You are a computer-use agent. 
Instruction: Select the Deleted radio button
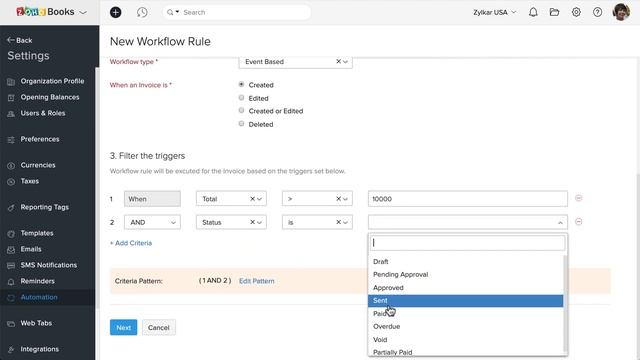coord(241,124)
